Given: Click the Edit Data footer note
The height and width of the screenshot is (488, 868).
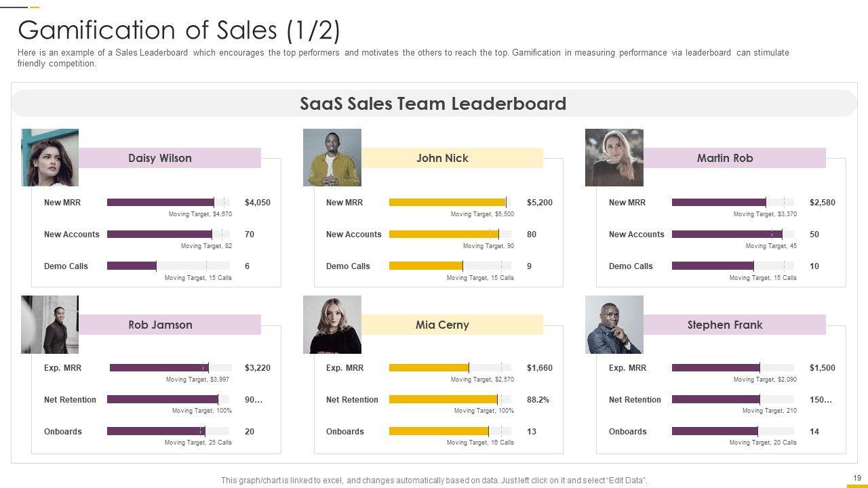Looking at the screenshot, I should [434, 480].
